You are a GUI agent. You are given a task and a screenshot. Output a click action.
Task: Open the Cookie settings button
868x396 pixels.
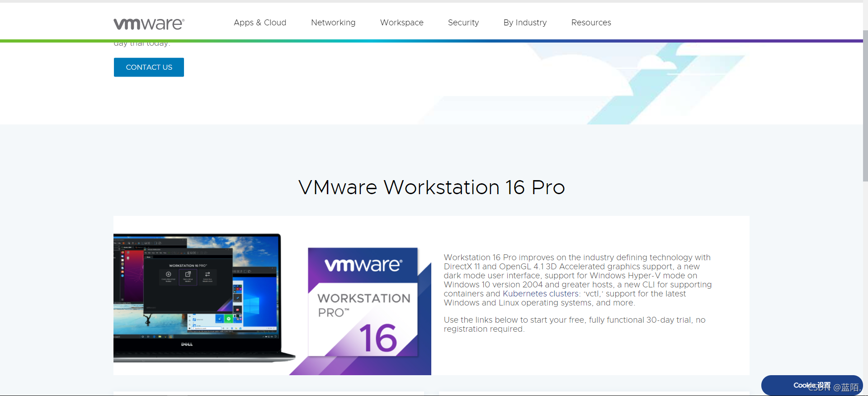812,386
